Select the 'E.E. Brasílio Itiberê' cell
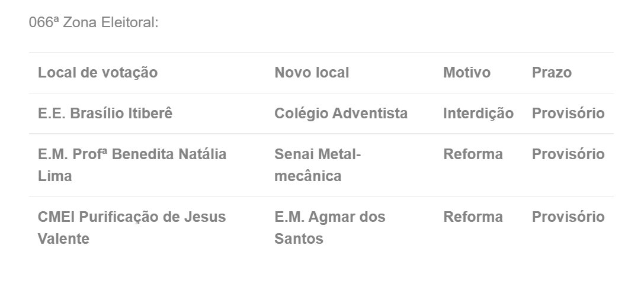Screen dimensions: 644x284 105,113
